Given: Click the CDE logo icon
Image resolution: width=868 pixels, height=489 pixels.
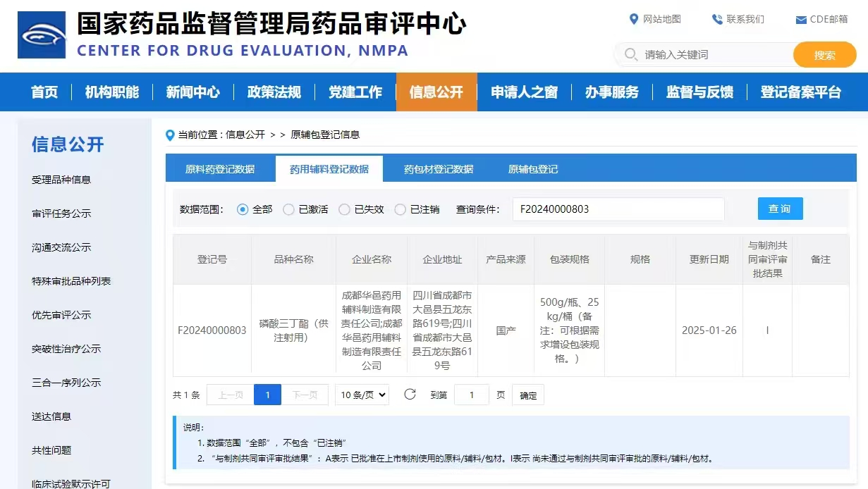Looking at the screenshot, I should coord(42,35).
